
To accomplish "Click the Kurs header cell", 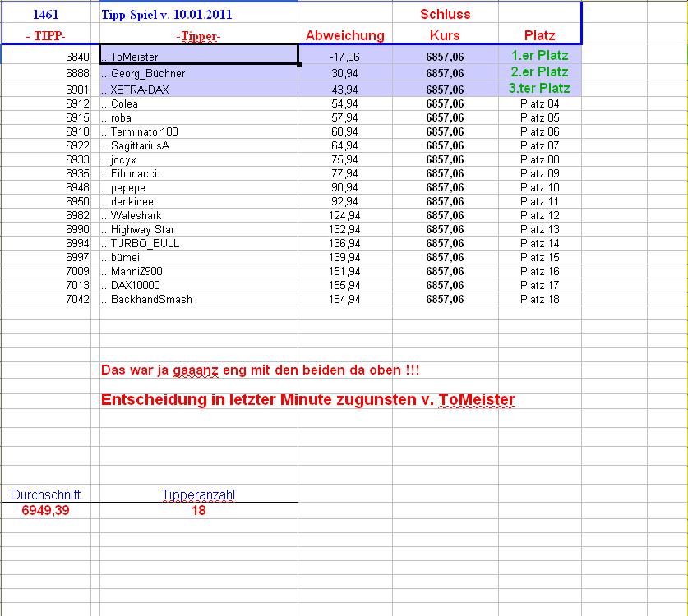I will tap(445, 35).
